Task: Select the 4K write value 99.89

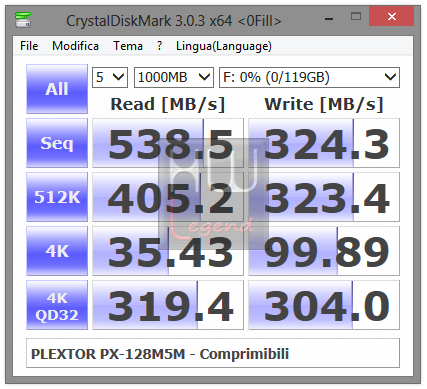Action: [324, 251]
